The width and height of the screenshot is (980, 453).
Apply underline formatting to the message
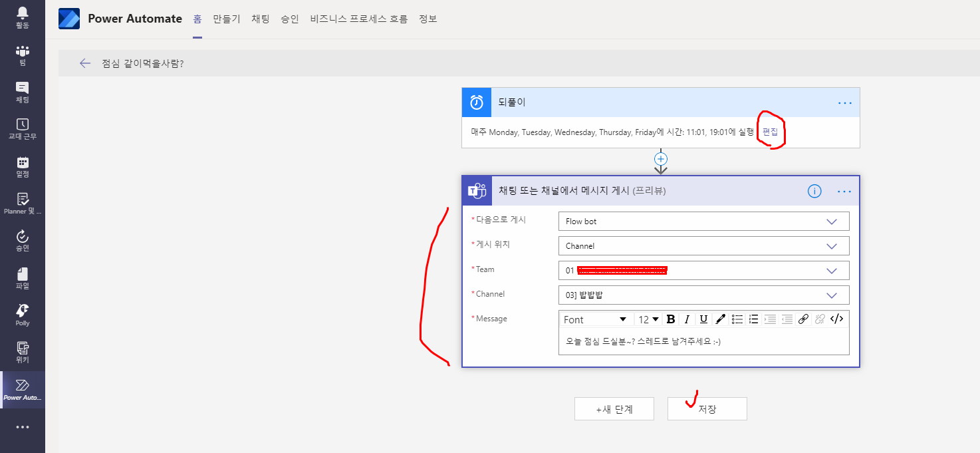[x=703, y=319]
